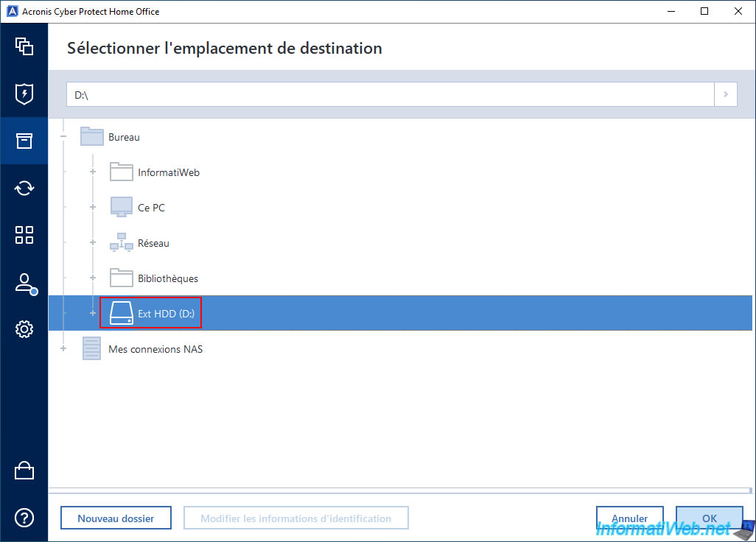Collapse the Bureau tree node
This screenshot has height=542, width=756.
[63, 137]
